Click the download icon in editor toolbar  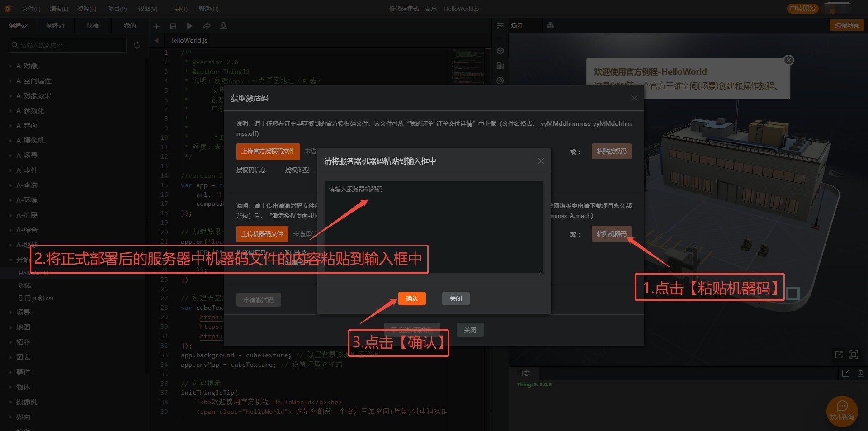coord(223,26)
